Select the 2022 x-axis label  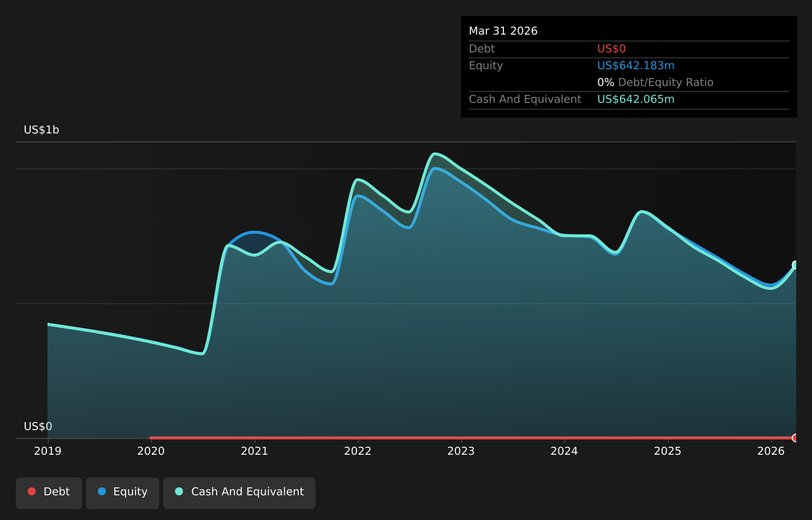pyautogui.click(x=358, y=451)
